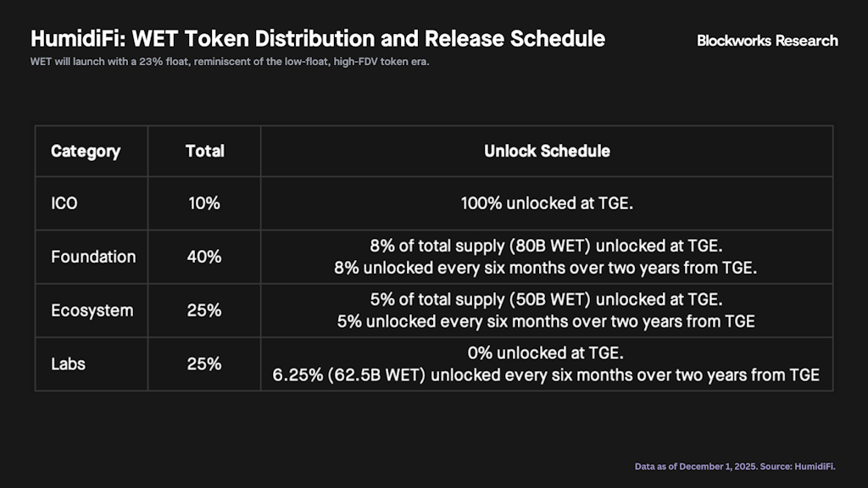Select the 10% total for ICO
Image resolution: width=868 pixels, height=488 pixels.
click(204, 203)
